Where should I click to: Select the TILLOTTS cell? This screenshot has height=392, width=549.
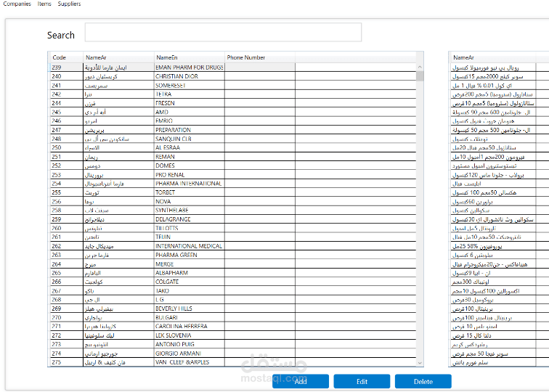click(x=190, y=228)
